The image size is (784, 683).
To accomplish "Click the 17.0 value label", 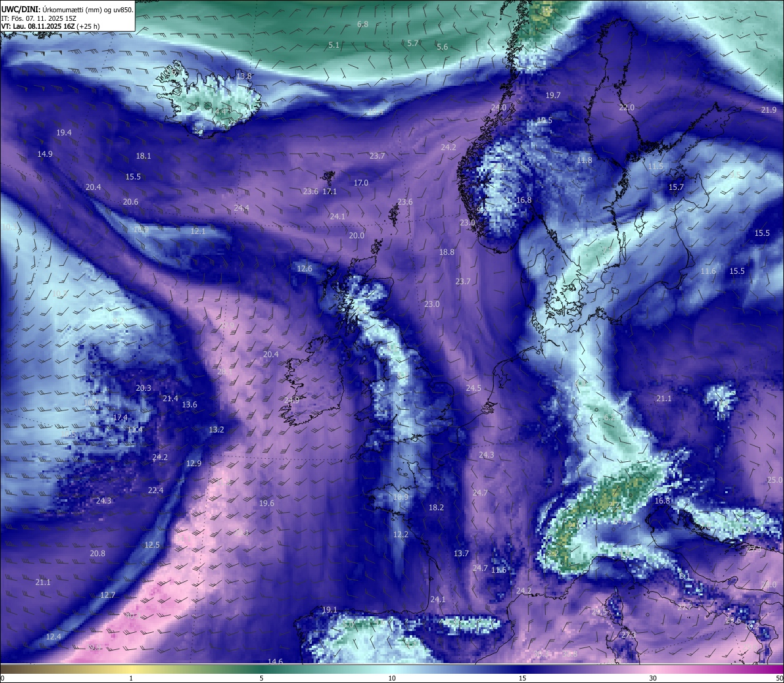I will [x=361, y=183].
